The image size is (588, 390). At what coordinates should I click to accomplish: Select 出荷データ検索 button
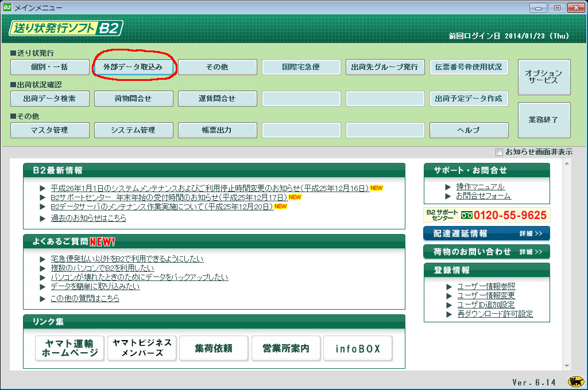50,99
